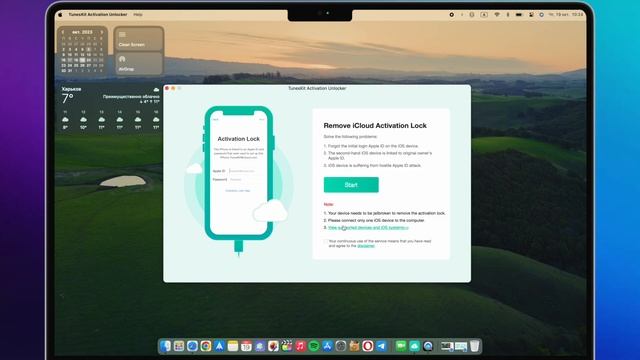This screenshot has height=360, width=640.
Task: Click the Siri icon in the menu bar
Action: tap(542, 14)
